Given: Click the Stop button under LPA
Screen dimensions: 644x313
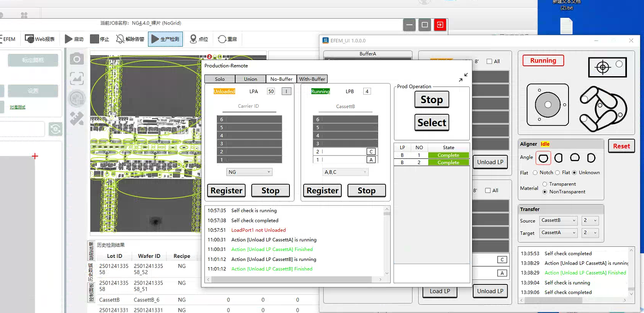Looking at the screenshot, I should point(270,190).
